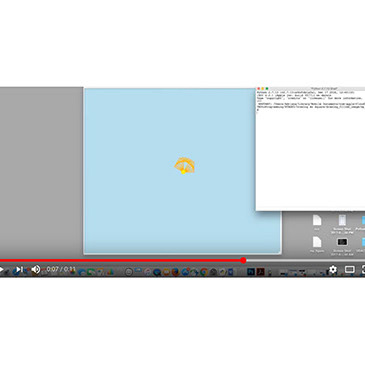Skip to the next video
The width and height of the screenshot is (365, 365).
pos(19,269)
